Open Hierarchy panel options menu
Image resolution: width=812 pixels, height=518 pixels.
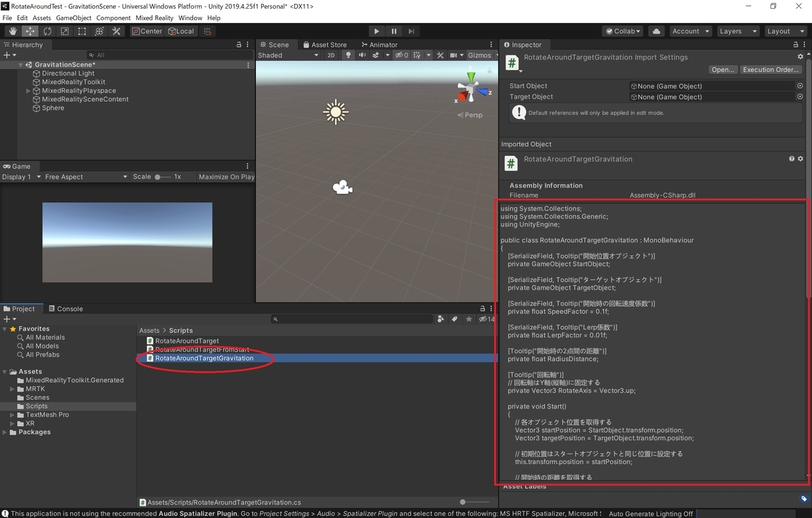point(248,45)
